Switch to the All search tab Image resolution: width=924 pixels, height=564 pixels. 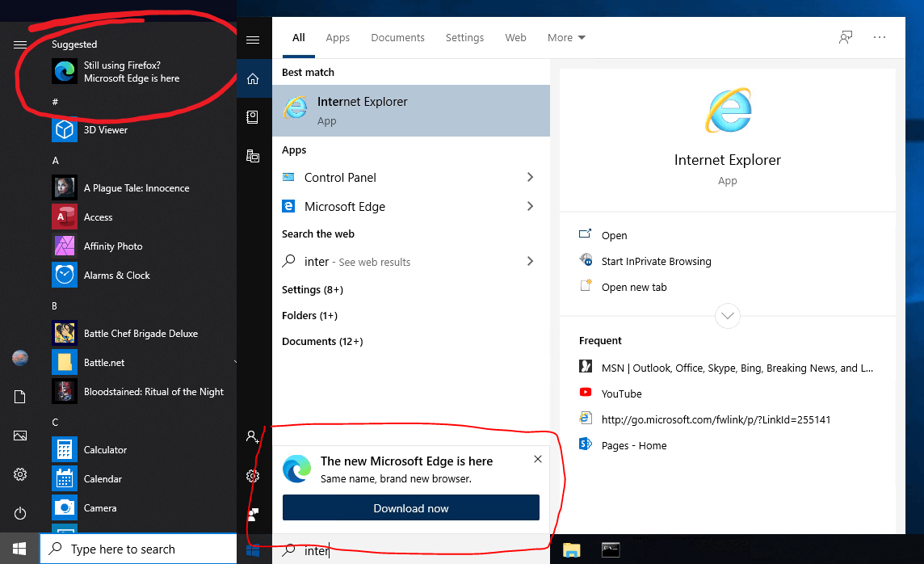(x=299, y=38)
